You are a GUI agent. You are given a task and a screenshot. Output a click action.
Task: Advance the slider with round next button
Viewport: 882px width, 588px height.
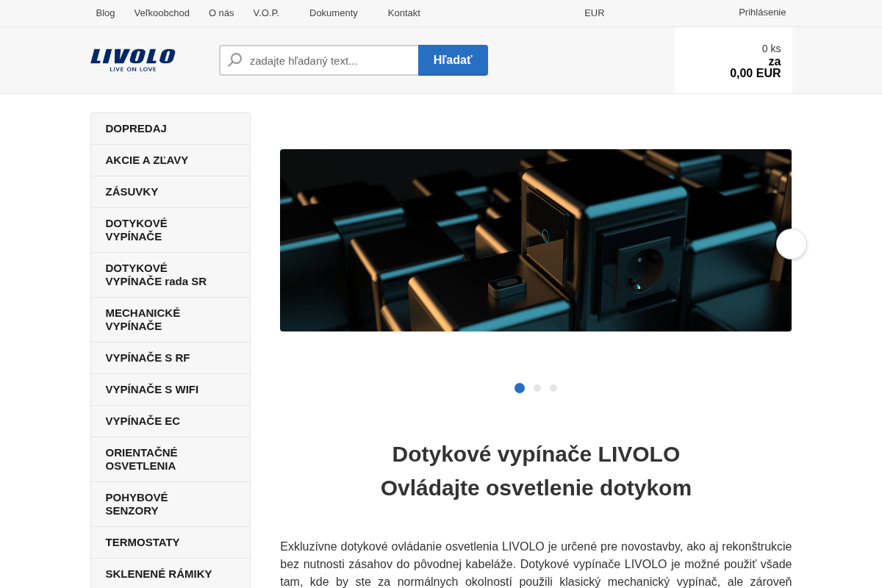[x=792, y=244]
